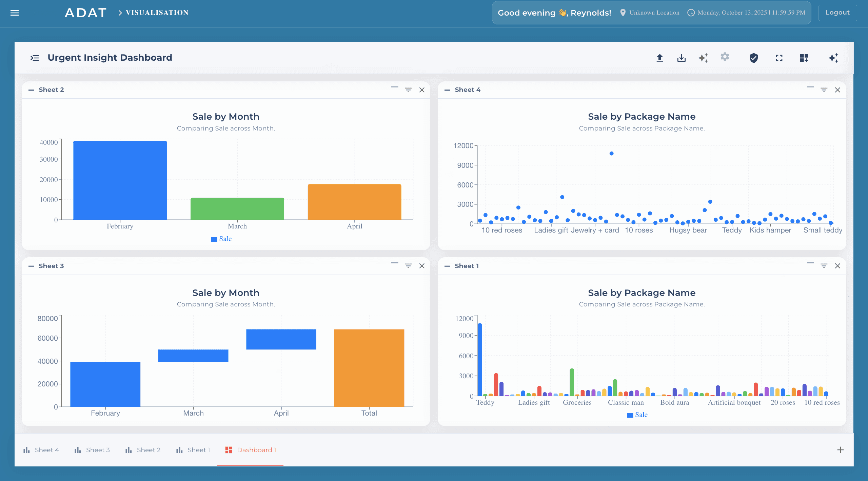Click the tall blue Teddy bar in Sheet 1
This screenshot has width=868, height=481.
[x=480, y=360]
